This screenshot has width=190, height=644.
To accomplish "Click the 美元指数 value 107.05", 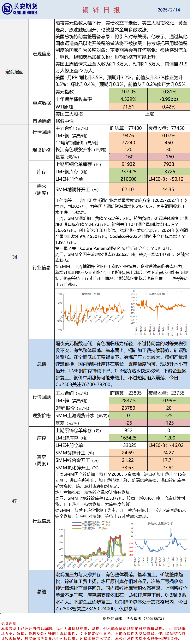I will coord(128,92).
